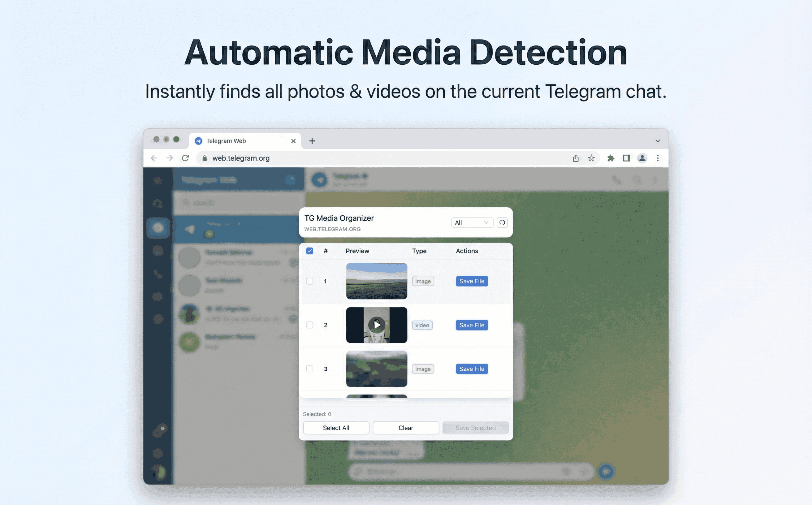This screenshot has width=812, height=505.
Task: Enable the checkbox for the video item 2
Action: [309, 325]
